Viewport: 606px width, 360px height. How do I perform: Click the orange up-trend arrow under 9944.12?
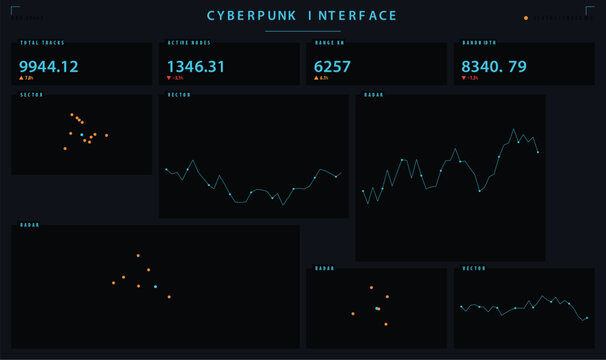click(21, 78)
